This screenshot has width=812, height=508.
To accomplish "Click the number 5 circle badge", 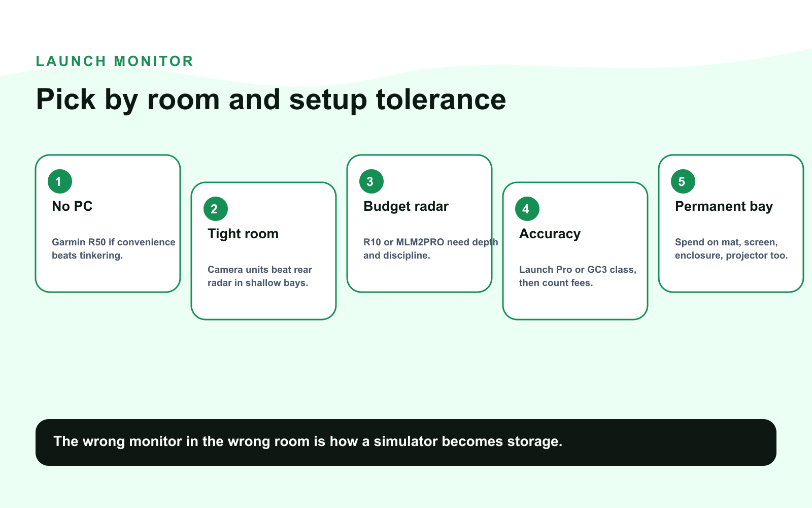I will click(x=683, y=181).
